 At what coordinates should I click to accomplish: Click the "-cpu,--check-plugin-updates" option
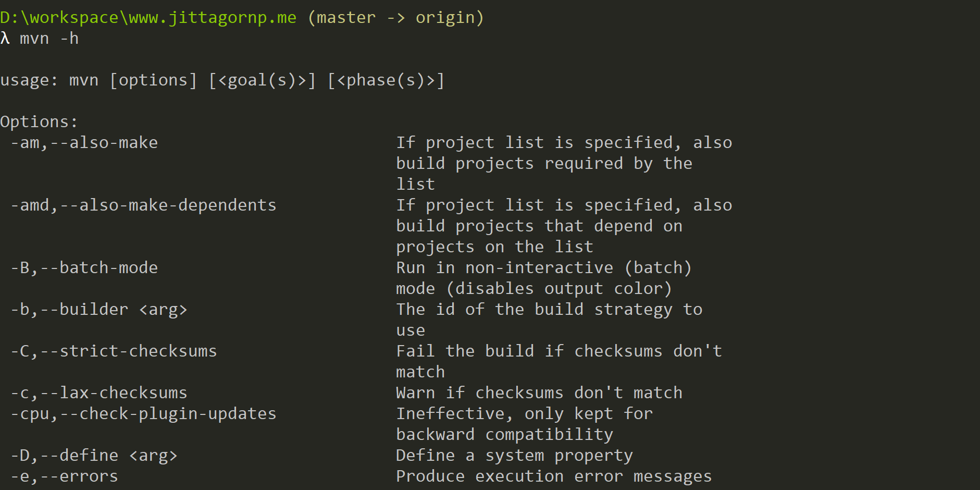[143, 414]
